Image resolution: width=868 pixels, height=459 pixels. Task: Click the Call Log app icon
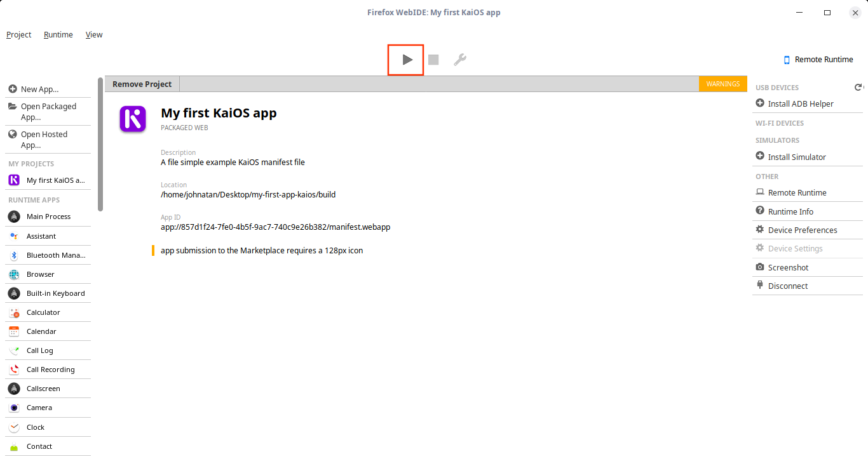pyautogui.click(x=14, y=350)
